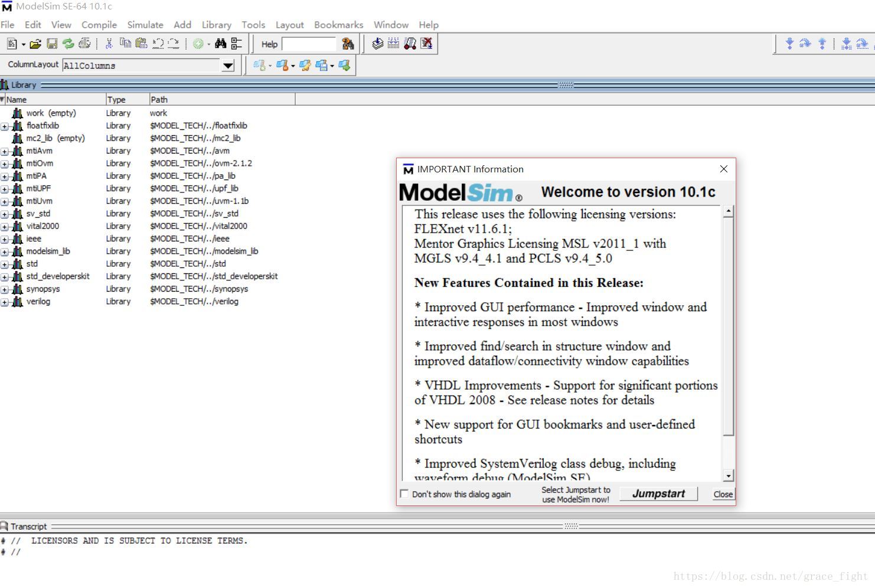Tick Don't show this dialog again
Screen dimensions: 875x588
click(404, 494)
